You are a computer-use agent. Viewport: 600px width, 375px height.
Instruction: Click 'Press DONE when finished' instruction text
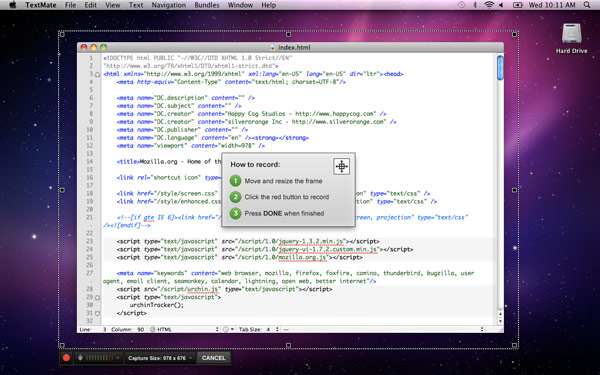(284, 214)
